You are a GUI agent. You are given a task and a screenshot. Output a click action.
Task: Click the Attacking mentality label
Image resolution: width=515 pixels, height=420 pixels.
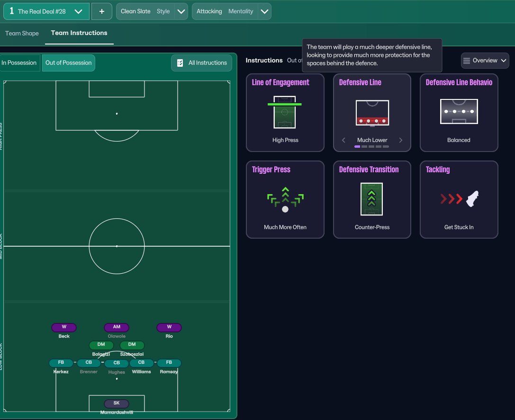209,11
